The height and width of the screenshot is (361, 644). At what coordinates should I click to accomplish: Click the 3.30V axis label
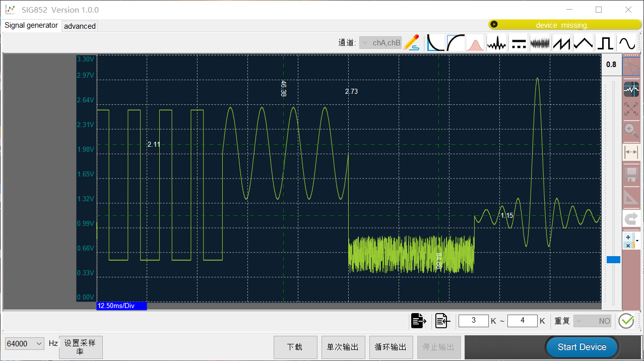pos(85,59)
